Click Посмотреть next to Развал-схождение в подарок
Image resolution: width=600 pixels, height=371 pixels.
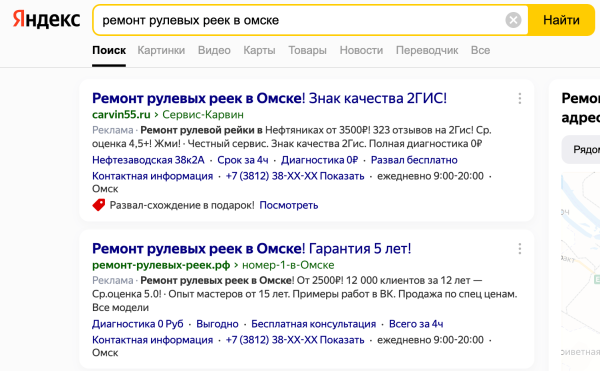point(289,205)
